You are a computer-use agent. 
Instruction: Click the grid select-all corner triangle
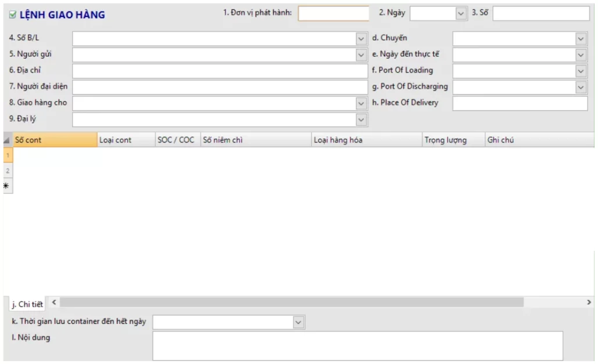point(7,140)
